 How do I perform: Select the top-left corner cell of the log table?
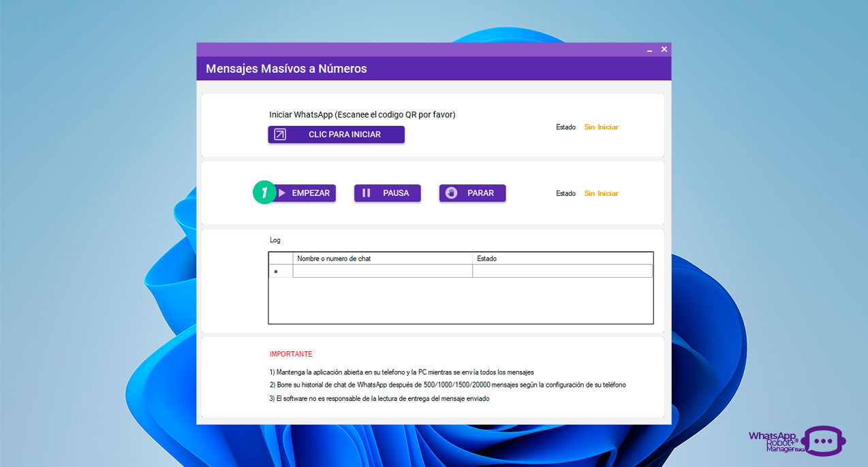point(281,259)
